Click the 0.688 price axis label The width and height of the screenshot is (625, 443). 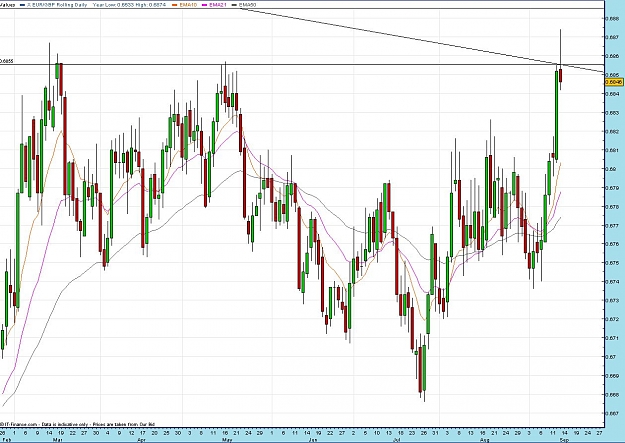612,18
